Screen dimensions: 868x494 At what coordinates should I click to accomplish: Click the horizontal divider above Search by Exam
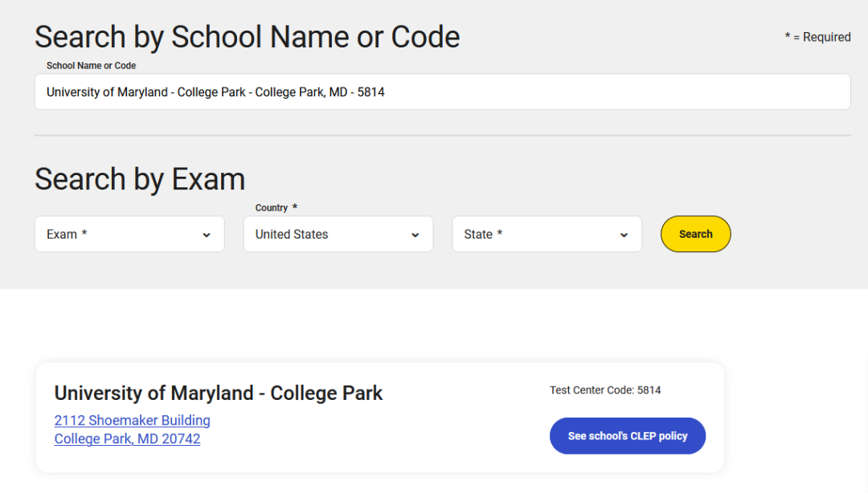point(442,135)
